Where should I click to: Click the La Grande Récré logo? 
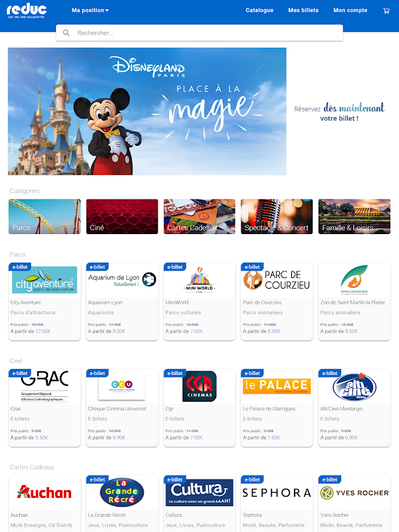[122, 492]
